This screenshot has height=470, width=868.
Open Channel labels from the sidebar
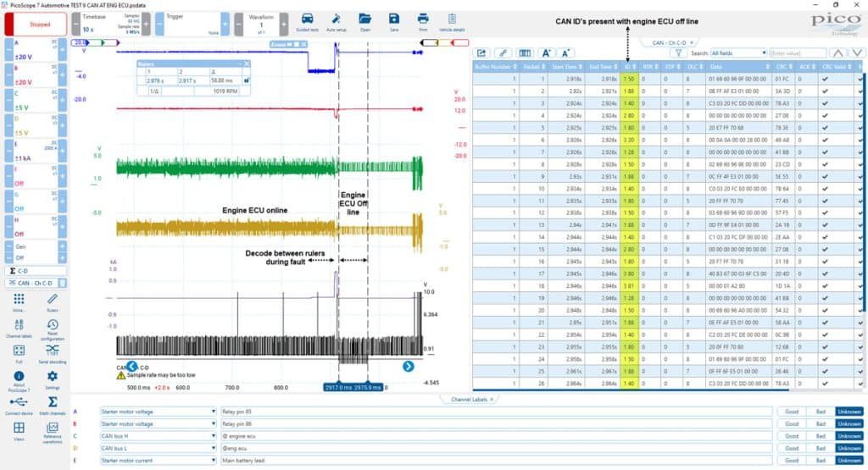point(19,328)
